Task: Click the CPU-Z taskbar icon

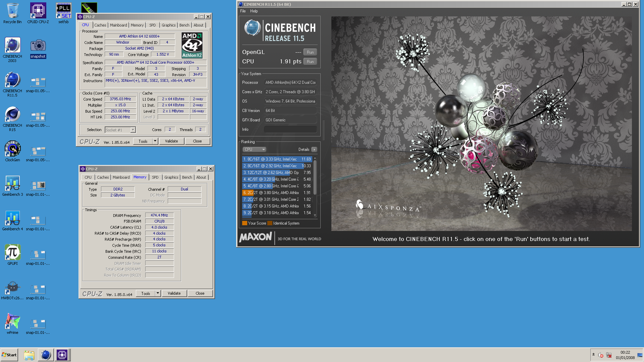Action: coord(62,355)
